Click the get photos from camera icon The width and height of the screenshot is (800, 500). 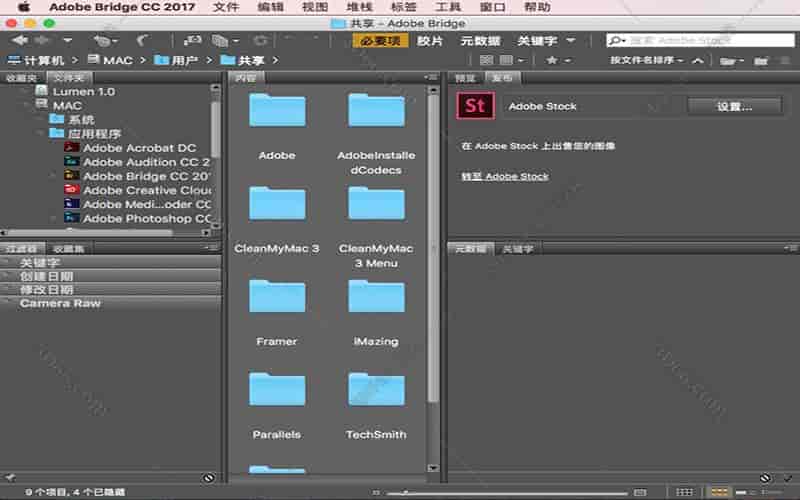click(x=191, y=41)
